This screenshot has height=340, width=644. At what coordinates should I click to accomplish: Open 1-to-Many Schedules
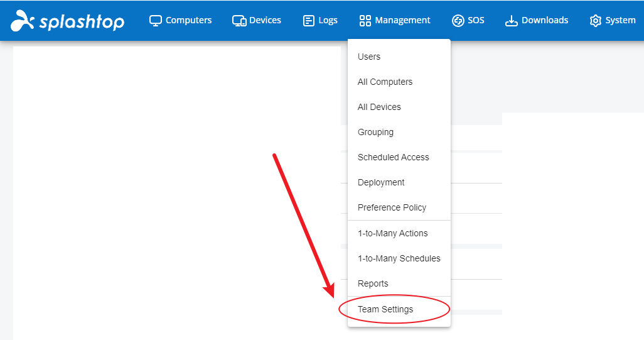point(399,258)
